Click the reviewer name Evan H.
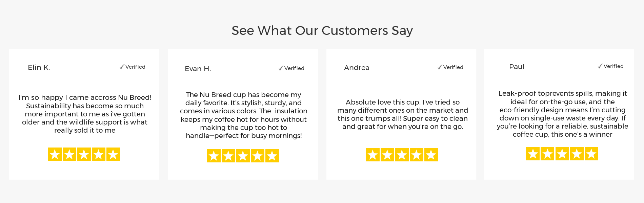 click(x=198, y=69)
